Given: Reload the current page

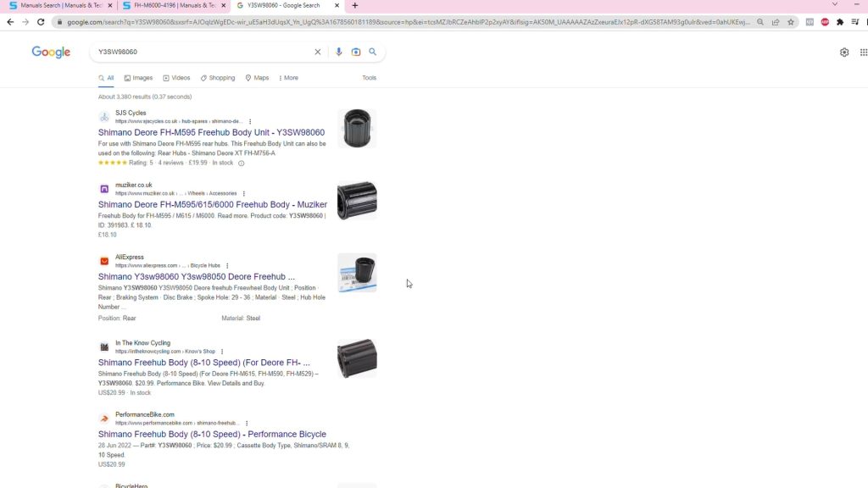Looking at the screenshot, I should pyautogui.click(x=41, y=22).
